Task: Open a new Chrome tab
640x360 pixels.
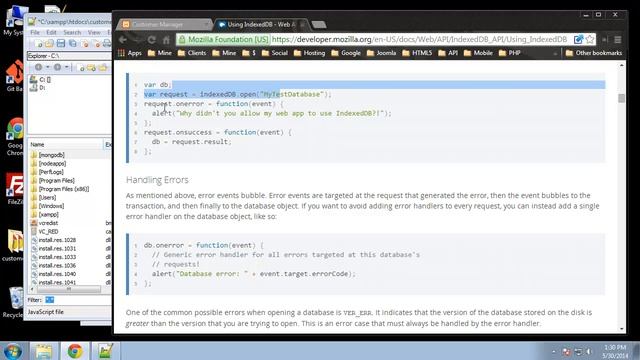Action: [319, 25]
